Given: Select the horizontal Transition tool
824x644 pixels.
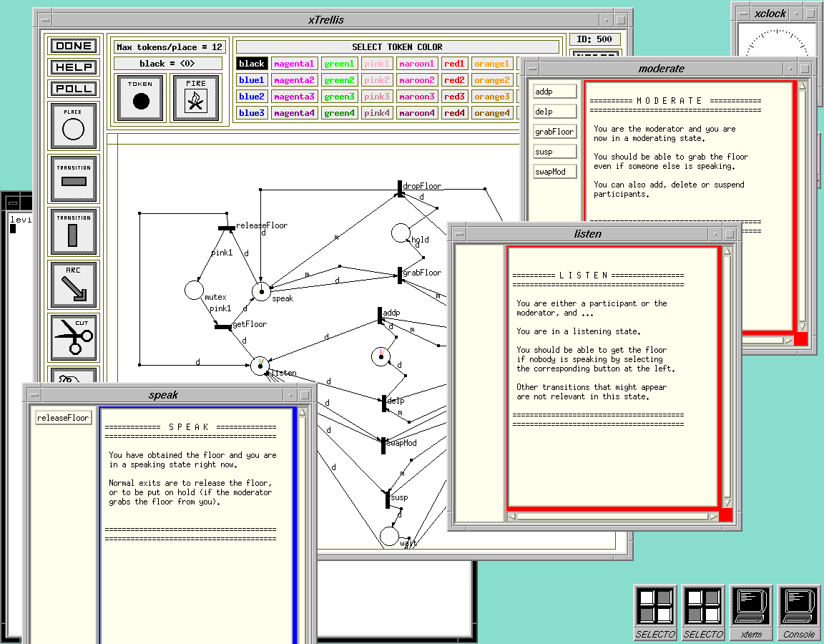Looking at the screenshot, I should [74, 179].
